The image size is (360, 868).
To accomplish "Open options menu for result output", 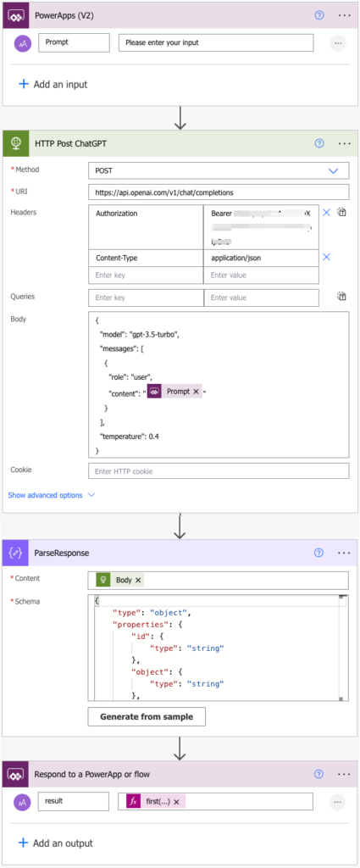I will [x=338, y=801].
